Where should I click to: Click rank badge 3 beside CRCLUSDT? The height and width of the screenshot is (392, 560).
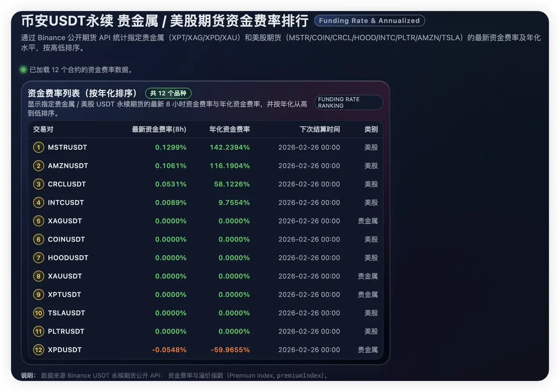tap(38, 184)
